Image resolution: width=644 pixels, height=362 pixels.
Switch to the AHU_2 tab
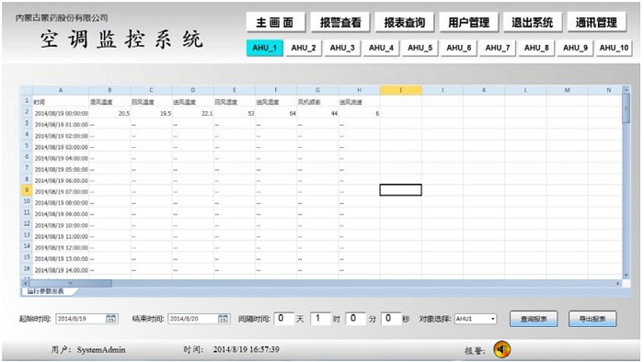tap(304, 48)
